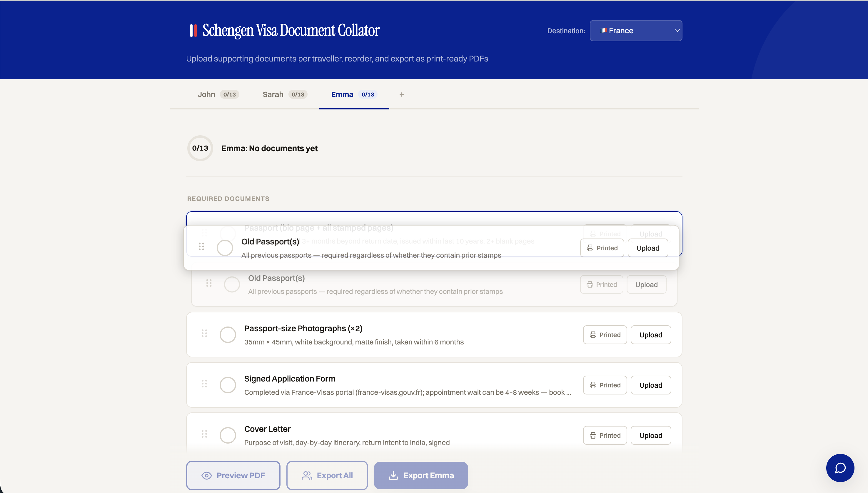Add a new traveller with plus tab
This screenshot has width=868, height=493.
(402, 94)
